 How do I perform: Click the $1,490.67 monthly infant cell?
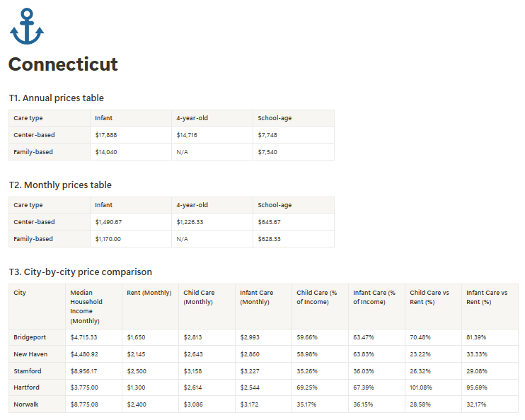(131, 222)
